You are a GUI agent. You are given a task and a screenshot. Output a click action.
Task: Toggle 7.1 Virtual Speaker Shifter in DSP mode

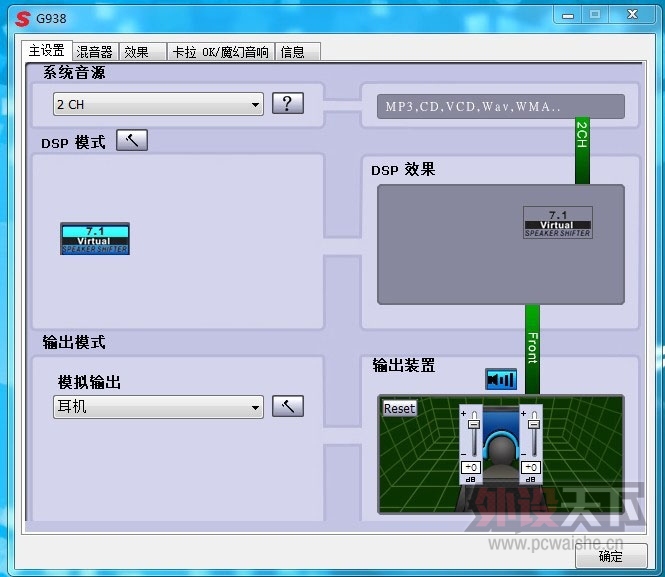click(x=95, y=239)
